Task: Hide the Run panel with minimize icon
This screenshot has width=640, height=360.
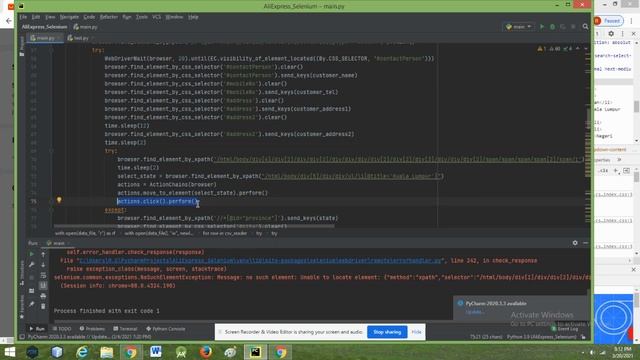Action: pos(586,243)
